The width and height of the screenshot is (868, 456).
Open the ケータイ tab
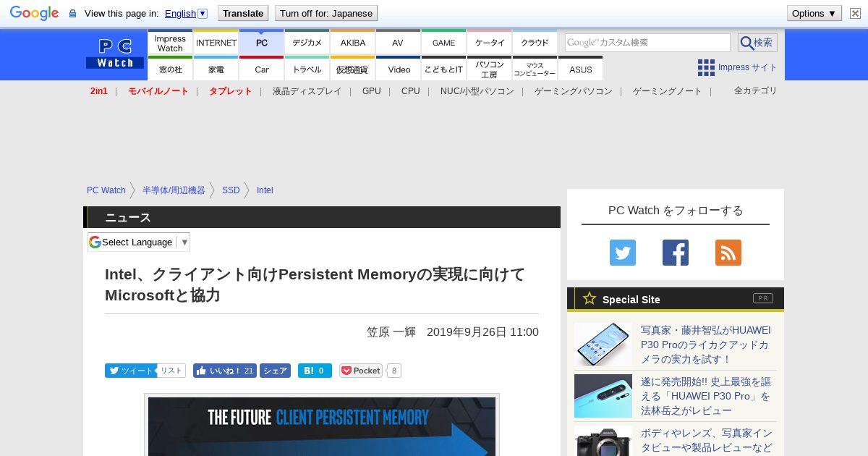490,42
